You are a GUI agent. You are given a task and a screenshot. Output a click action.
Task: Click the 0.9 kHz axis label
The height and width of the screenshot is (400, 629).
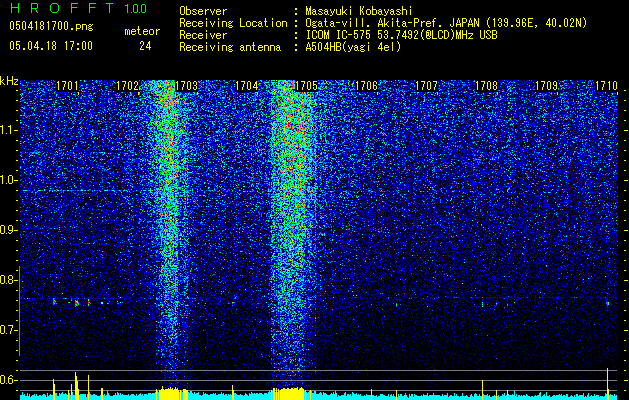tap(9, 230)
